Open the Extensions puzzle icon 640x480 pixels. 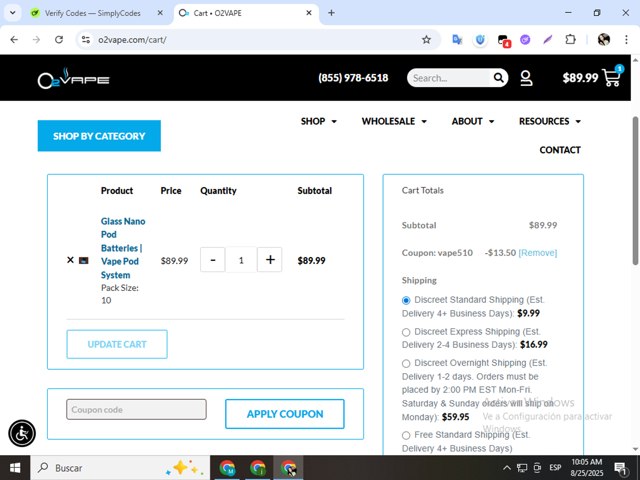pyautogui.click(x=571, y=40)
